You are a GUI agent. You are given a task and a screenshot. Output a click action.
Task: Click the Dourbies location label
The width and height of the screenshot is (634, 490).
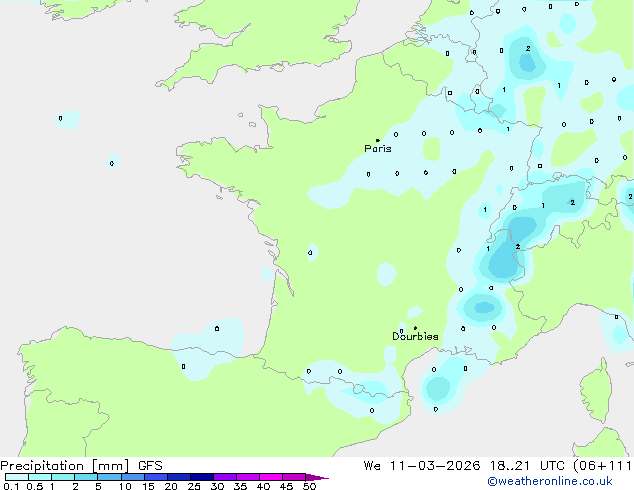[415, 336]
